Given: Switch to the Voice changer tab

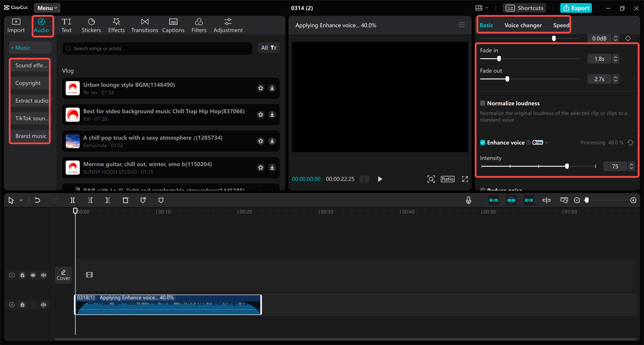Looking at the screenshot, I should coord(523,25).
